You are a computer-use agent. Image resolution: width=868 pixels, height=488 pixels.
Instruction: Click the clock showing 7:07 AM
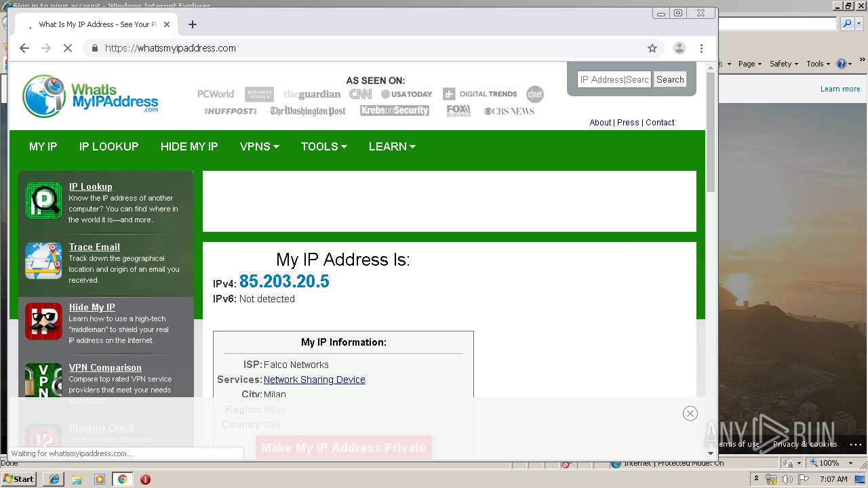[833, 479]
